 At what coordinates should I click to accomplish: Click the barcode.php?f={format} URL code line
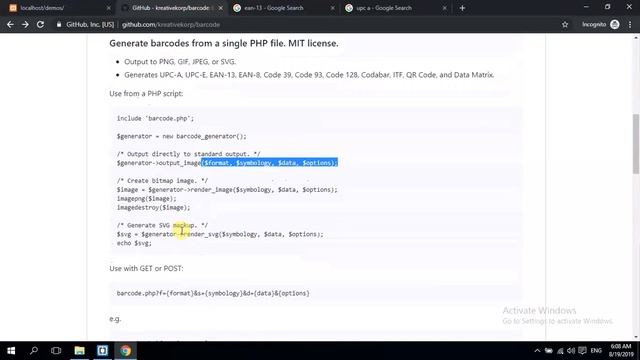coord(213,293)
